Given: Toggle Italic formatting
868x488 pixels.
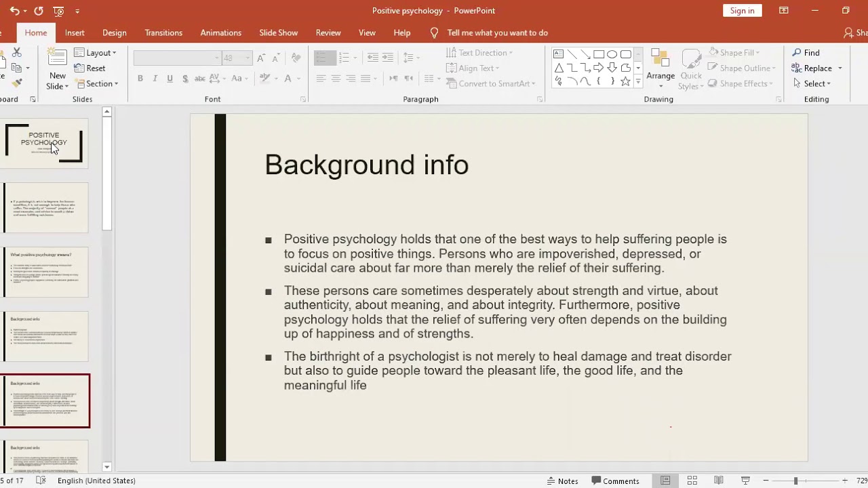Looking at the screenshot, I should point(155,79).
